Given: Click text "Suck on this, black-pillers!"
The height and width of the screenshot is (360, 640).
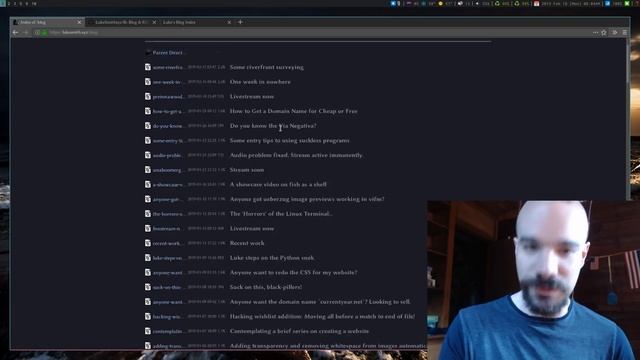Looking at the screenshot, I should click(x=266, y=287).
